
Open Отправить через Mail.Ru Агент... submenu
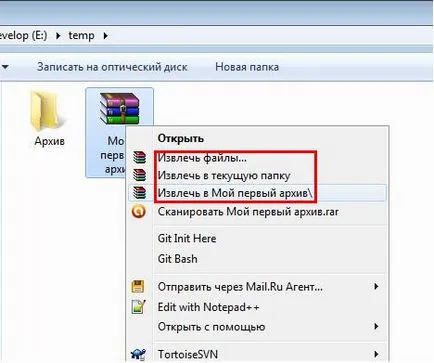[257, 287]
